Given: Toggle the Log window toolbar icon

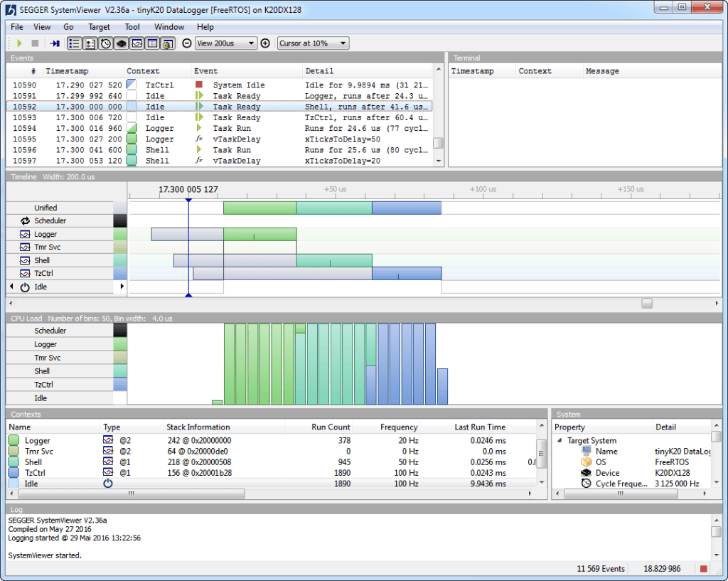Looking at the screenshot, I should click(168, 43).
